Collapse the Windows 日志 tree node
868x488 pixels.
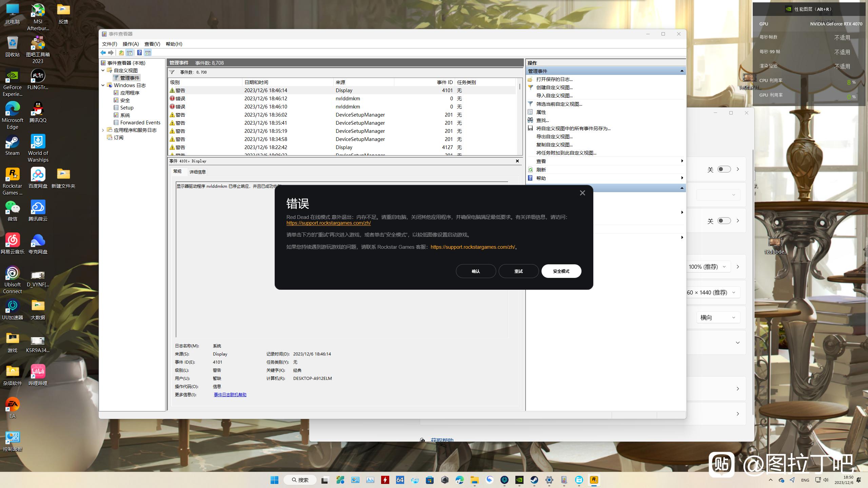(x=103, y=85)
